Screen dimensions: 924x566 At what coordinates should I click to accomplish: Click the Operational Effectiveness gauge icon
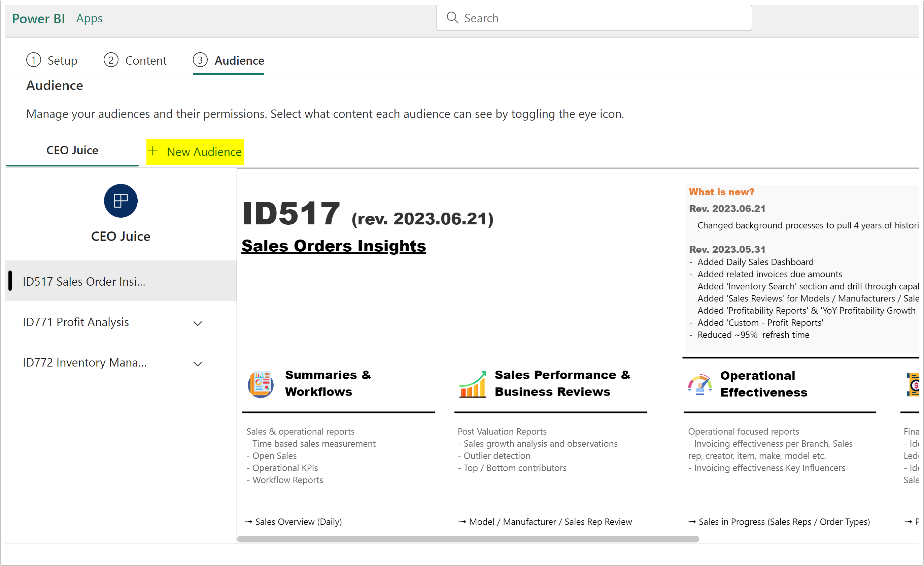[x=700, y=385]
